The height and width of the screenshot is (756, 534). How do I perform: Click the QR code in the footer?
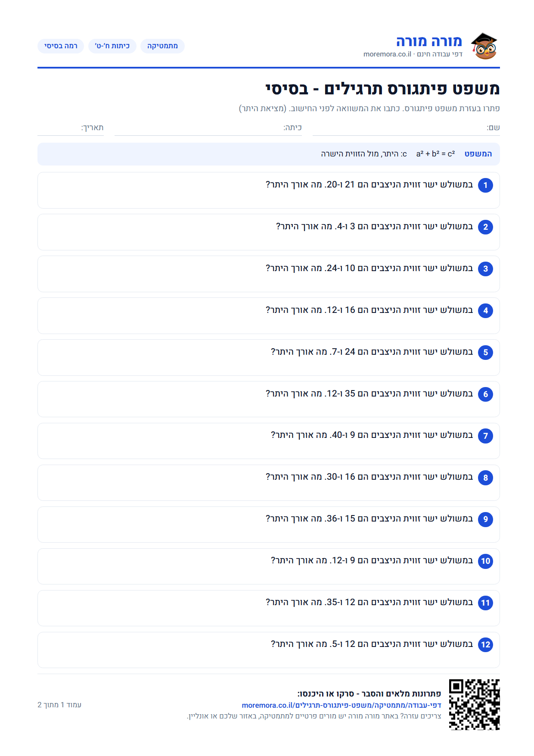(x=474, y=704)
